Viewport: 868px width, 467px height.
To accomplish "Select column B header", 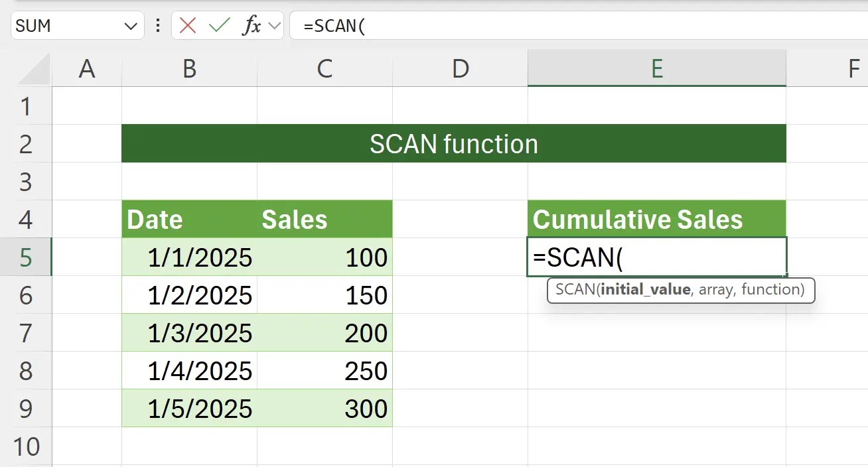I will coord(189,68).
